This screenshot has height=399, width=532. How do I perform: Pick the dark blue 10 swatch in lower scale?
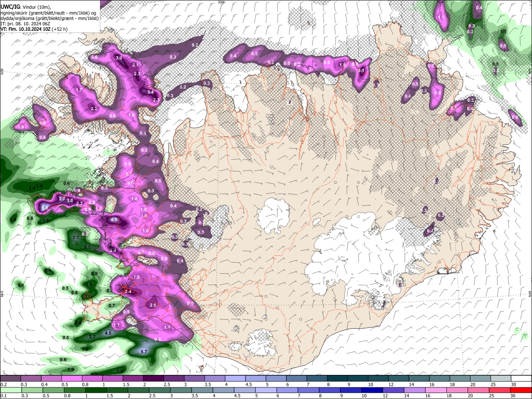point(373,390)
